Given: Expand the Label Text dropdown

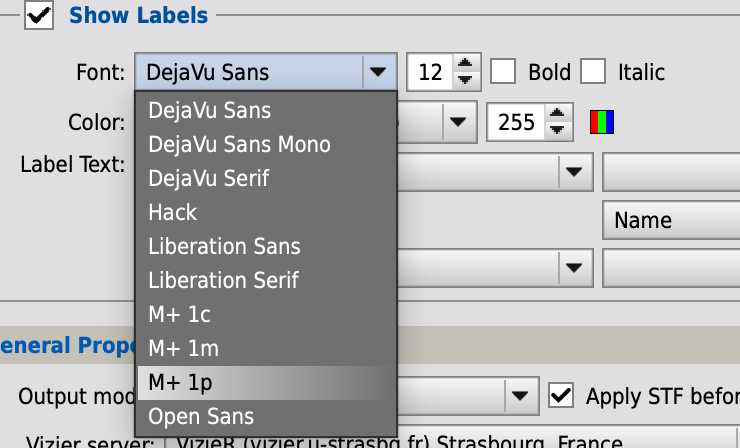Looking at the screenshot, I should coord(574,171).
